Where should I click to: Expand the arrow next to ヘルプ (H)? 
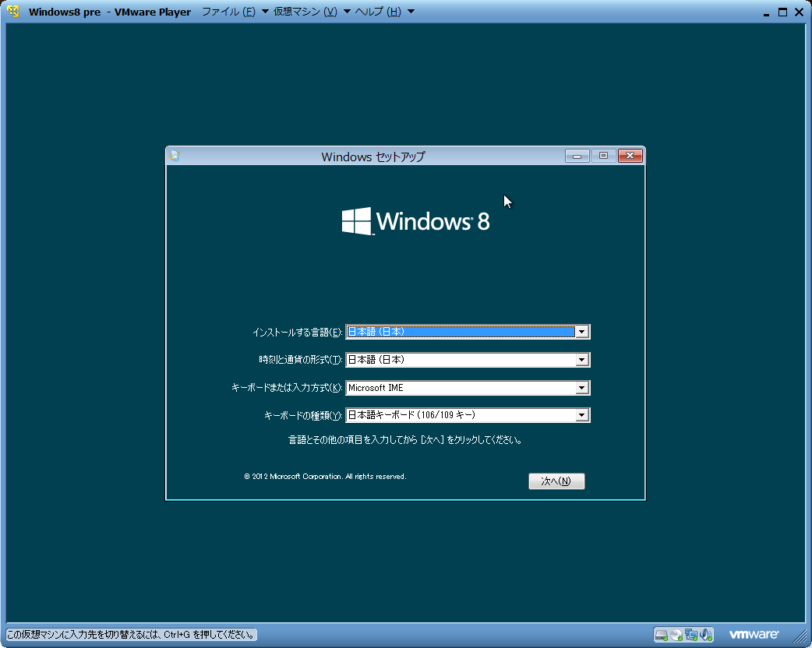[411, 12]
